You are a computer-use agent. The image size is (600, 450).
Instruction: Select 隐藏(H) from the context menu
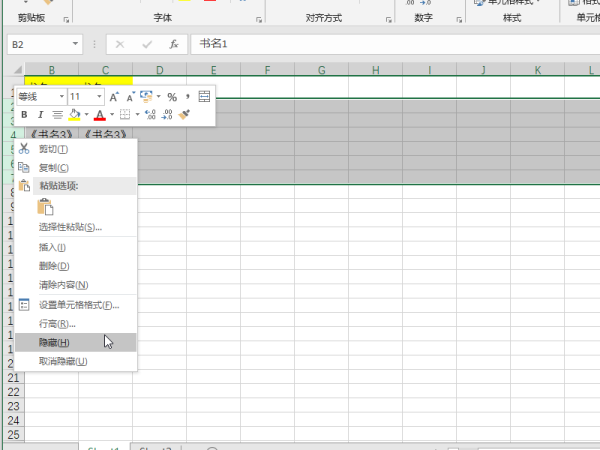pyautogui.click(x=54, y=342)
